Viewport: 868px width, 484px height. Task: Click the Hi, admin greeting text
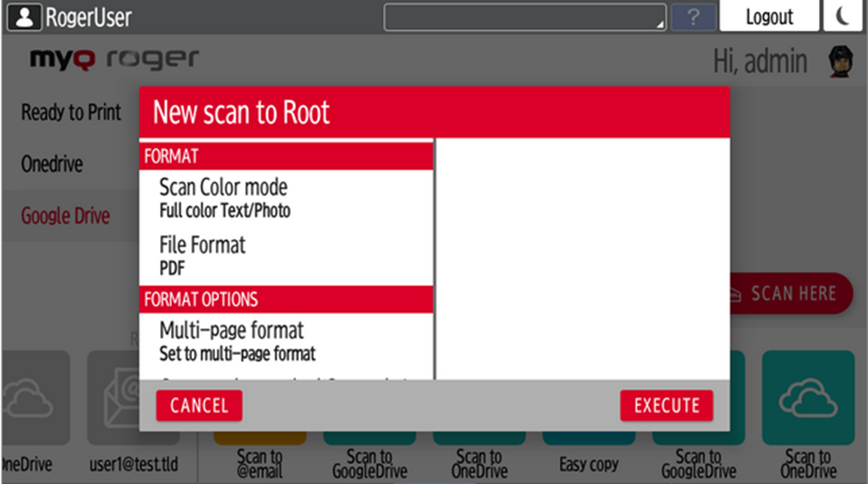tap(760, 61)
